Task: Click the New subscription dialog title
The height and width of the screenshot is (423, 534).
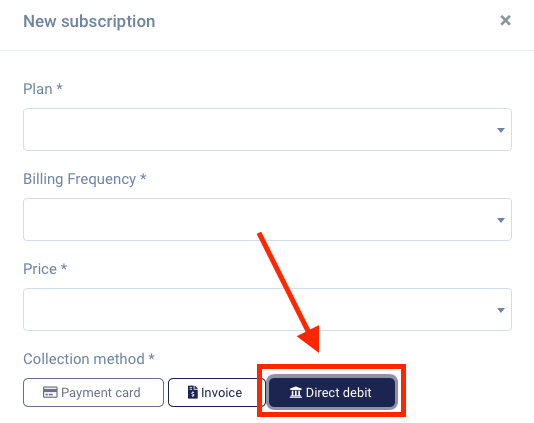Action: (89, 21)
